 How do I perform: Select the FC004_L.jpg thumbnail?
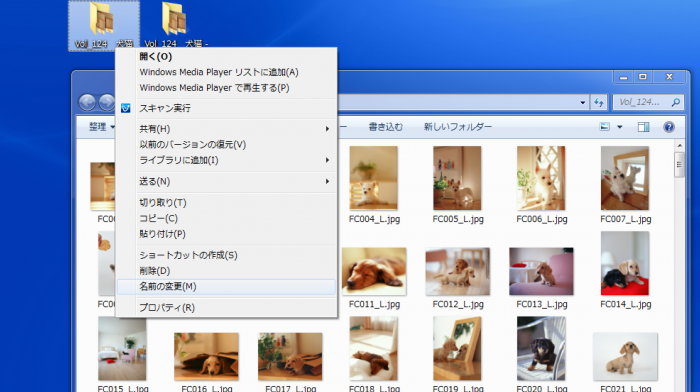374,178
